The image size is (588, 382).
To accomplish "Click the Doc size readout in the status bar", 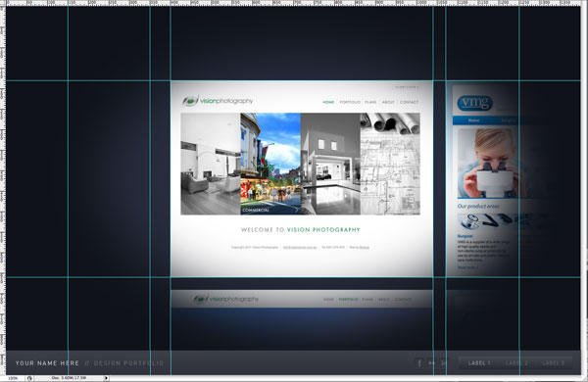I will click(69, 378).
